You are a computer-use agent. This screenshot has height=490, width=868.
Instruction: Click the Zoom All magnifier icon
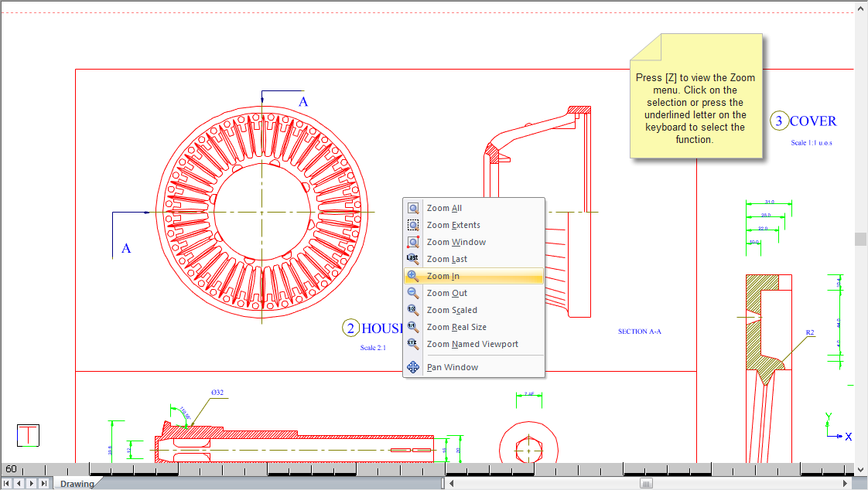coord(413,209)
